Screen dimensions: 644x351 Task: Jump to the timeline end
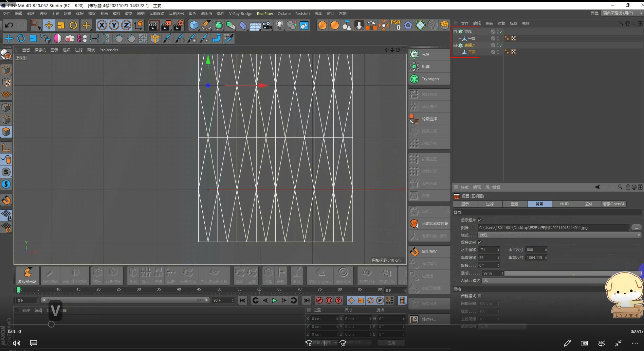click(306, 300)
